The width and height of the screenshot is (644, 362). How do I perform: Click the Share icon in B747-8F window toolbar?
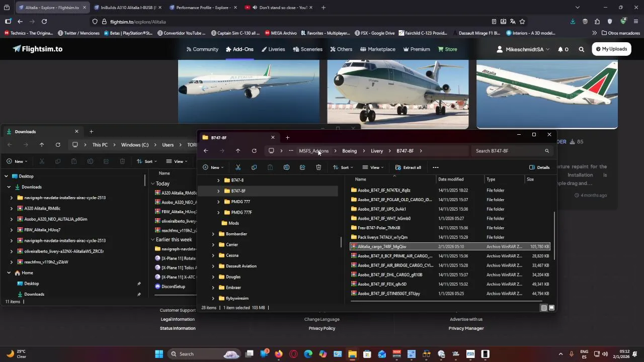[302, 167]
